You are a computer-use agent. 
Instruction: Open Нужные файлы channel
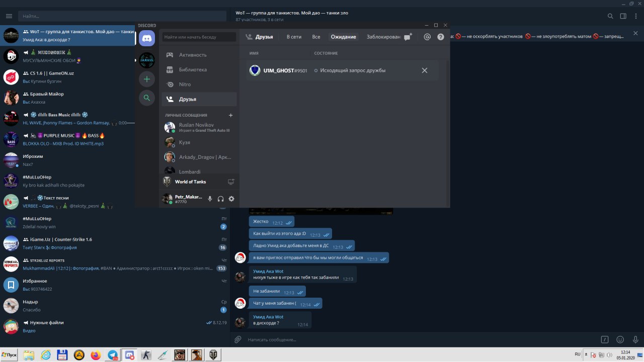click(x=115, y=326)
